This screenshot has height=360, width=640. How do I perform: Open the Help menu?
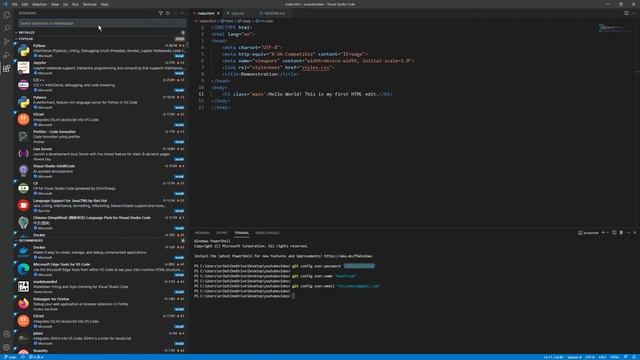[x=104, y=4]
